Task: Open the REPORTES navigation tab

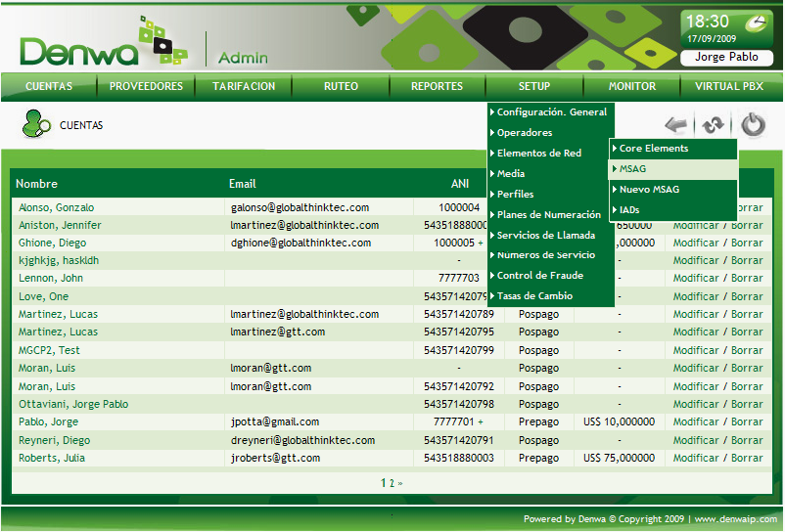Action: pos(437,87)
